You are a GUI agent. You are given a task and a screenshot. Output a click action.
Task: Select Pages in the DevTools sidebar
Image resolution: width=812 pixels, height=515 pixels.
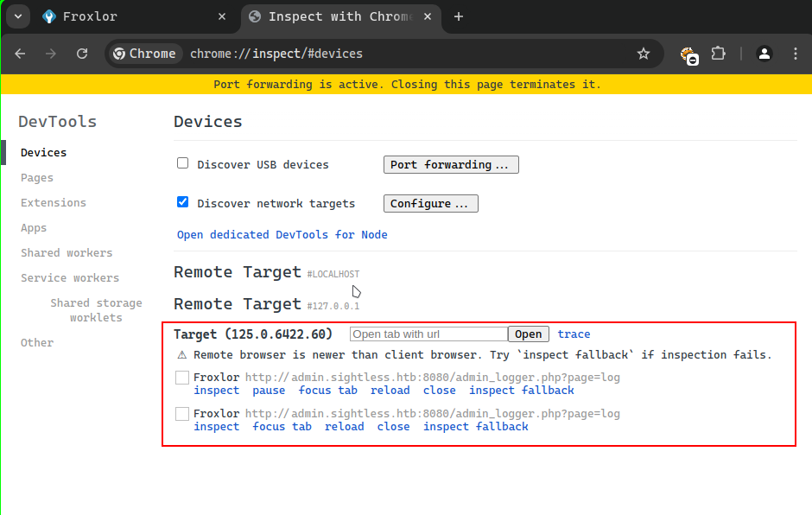coord(37,178)
